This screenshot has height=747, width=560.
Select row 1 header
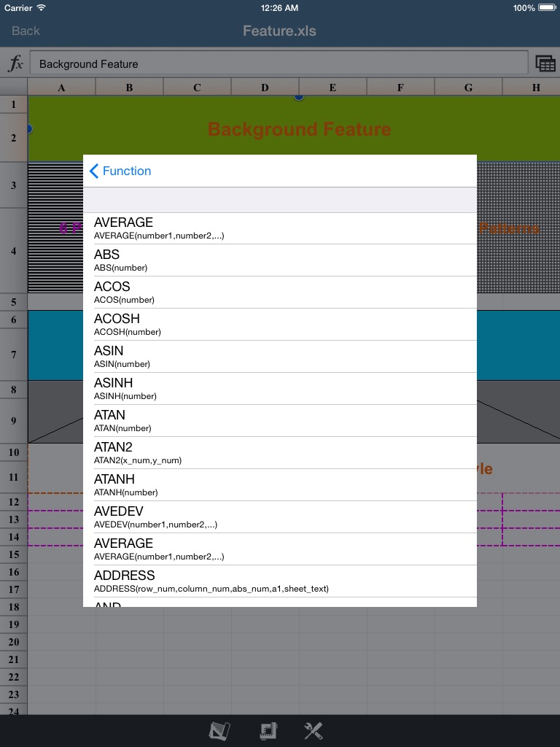[x=13, y=104]
